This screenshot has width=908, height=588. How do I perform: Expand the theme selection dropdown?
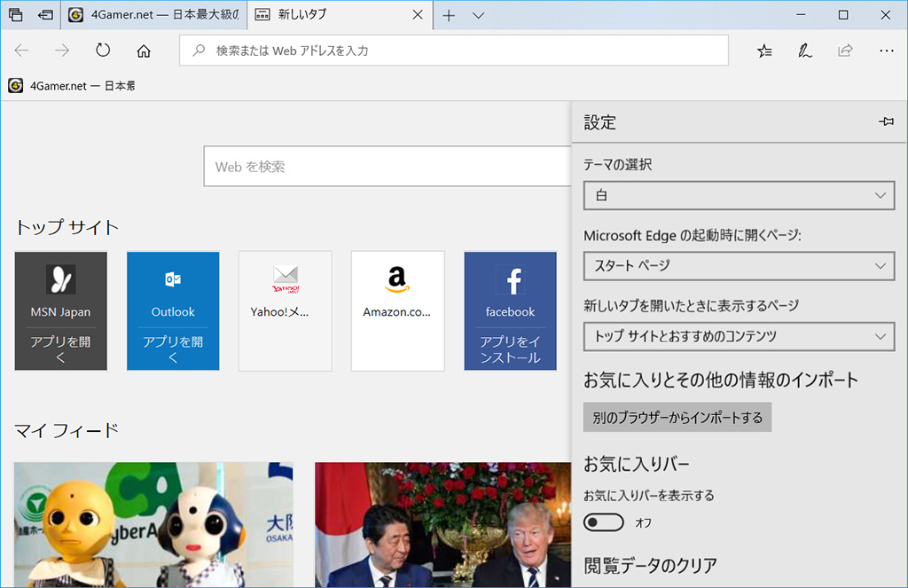coord(738,195)
